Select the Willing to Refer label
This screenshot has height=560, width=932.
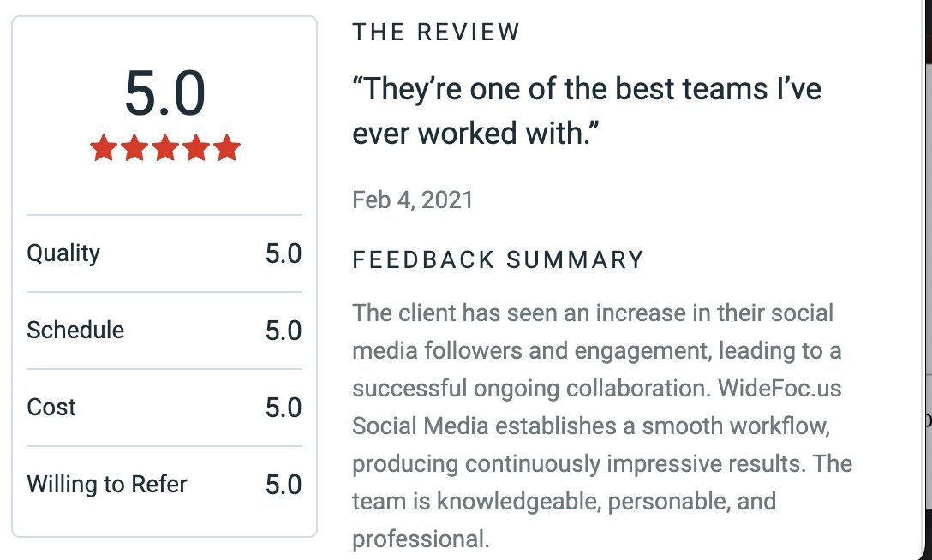coord(107,485)
